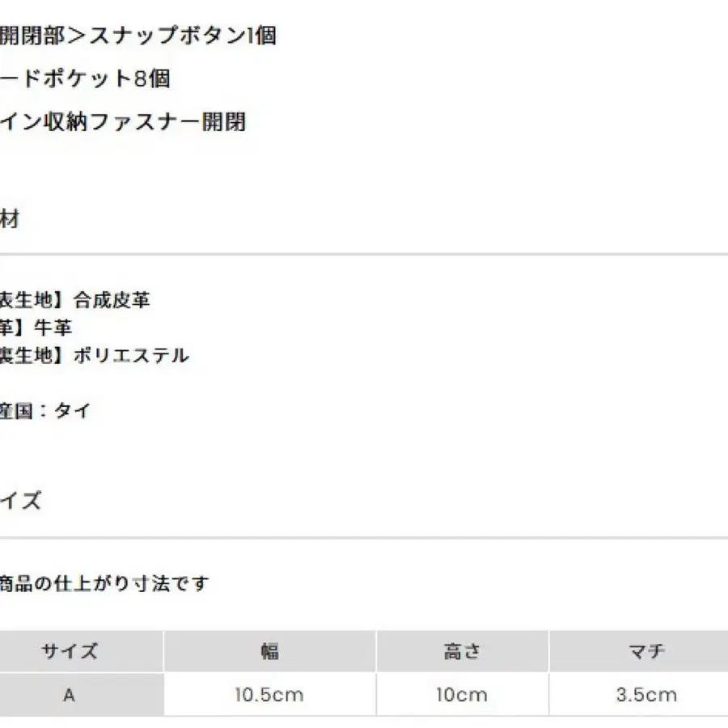The image size is (728, 728).
Task: Click the divider line under イズ heading
Action: pos(364,538)
